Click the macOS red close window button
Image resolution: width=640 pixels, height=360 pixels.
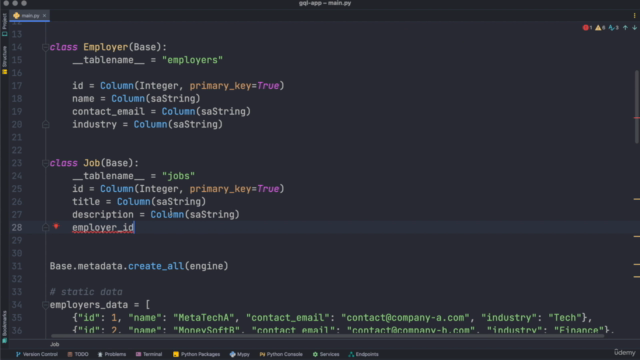point(6,3)
